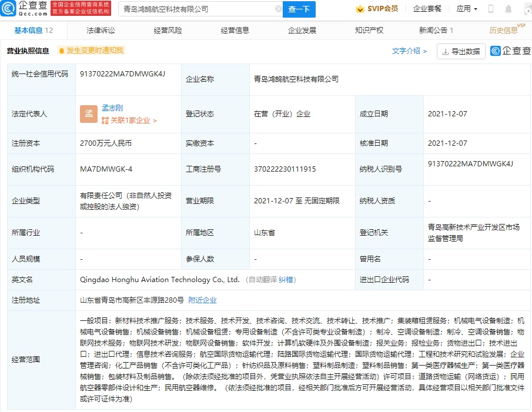Click the official credit agency red badge

pyautogui.click(x=81, y=8)
